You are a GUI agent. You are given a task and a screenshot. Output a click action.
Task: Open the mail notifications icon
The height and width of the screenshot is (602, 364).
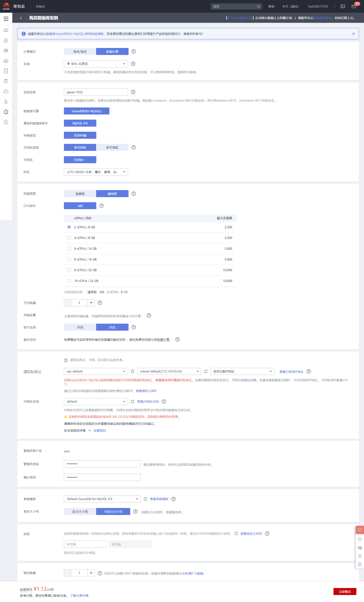tap(354, 6)
